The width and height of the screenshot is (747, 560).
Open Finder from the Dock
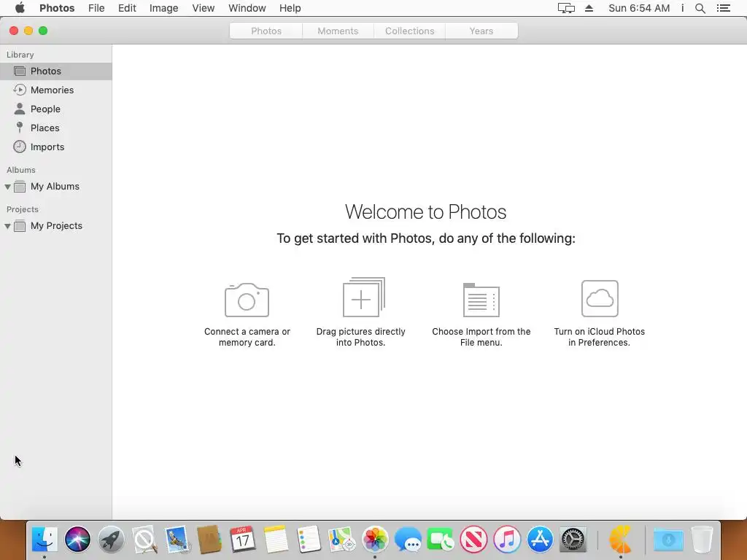[x=44, y=540]
